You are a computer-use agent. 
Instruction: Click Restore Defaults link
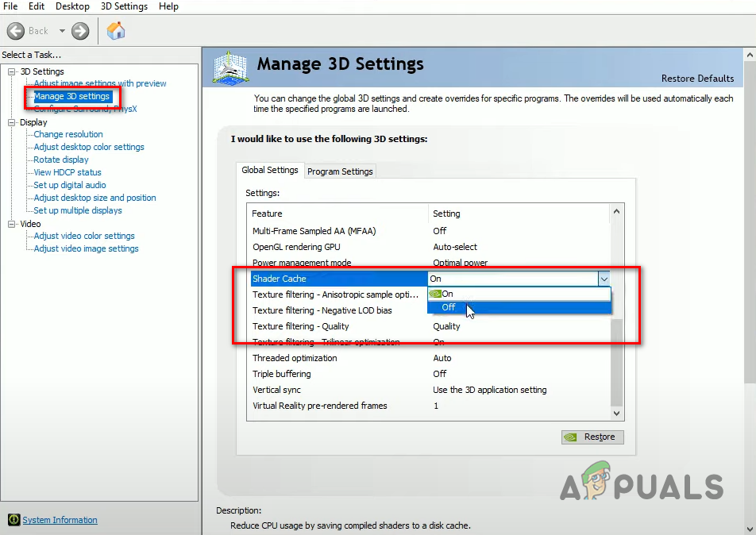(x=697, y=79)
